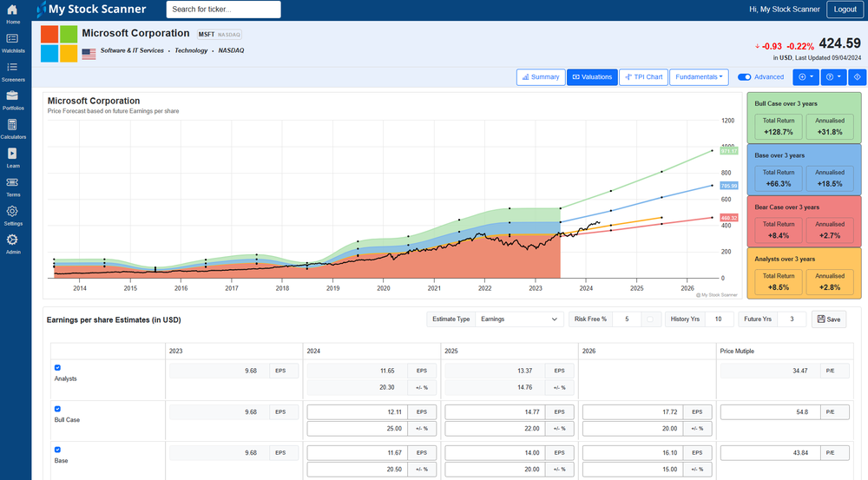Click the Save button
This screenshot has width=868, height=480.
[829, 319]
